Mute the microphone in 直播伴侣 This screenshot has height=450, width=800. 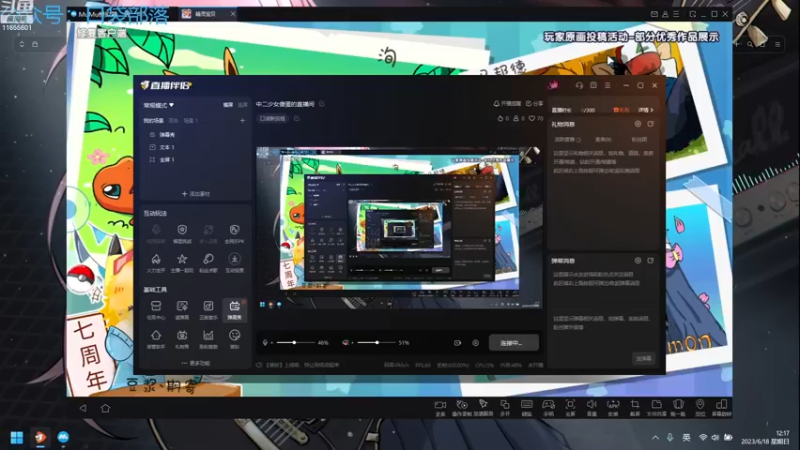(265, 343)
